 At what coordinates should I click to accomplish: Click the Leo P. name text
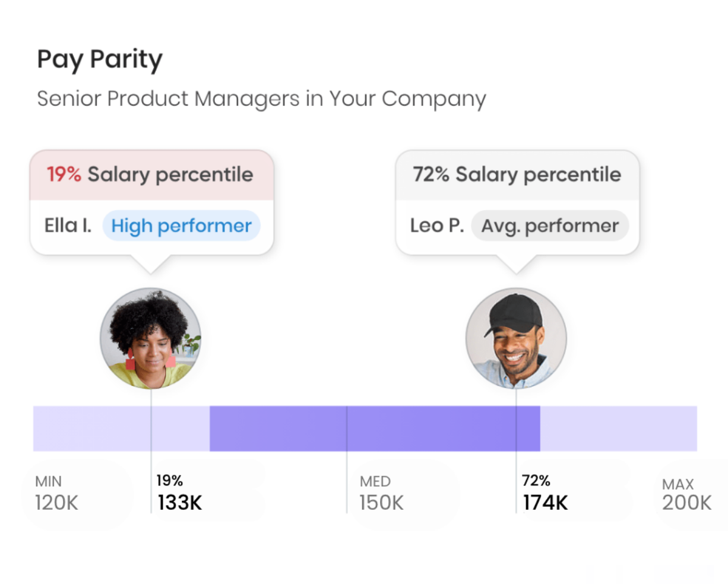coord(436,226)
